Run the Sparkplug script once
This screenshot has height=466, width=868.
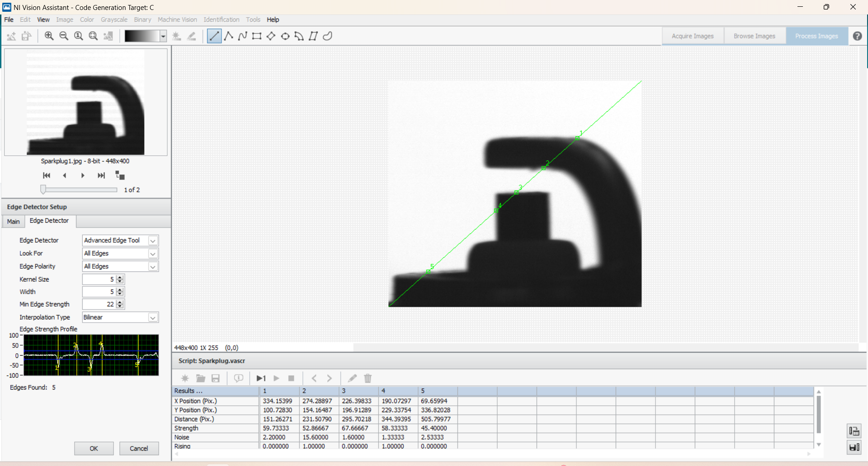pyautogui.click(x=260, y=378)
